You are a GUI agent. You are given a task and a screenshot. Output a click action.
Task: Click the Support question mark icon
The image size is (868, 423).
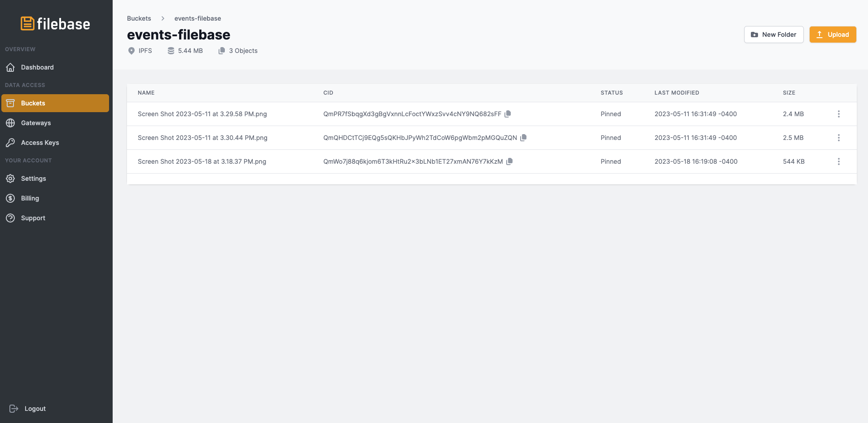click(10, 218)
